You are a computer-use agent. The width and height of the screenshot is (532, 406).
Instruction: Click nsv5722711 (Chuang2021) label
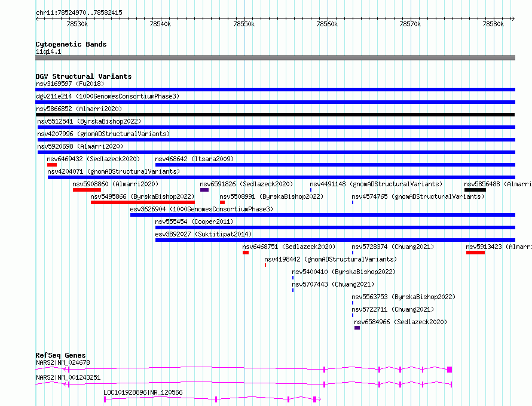pos(393,309)
